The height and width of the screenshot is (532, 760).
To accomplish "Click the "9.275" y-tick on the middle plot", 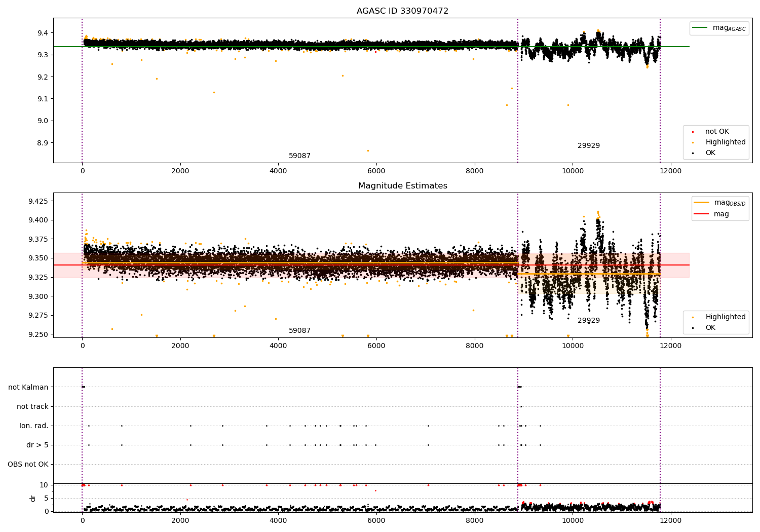I will [x=38, y=316].
